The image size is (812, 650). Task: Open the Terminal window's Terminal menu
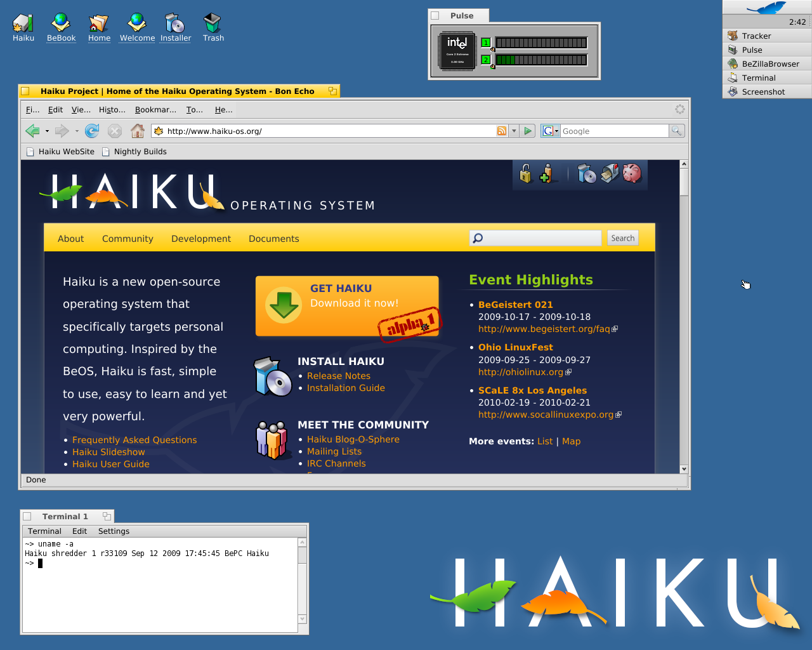(44, 531)
